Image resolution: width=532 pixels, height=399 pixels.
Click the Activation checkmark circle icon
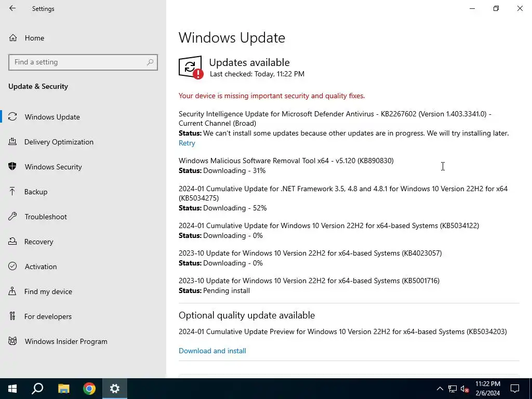click(12, 266)
